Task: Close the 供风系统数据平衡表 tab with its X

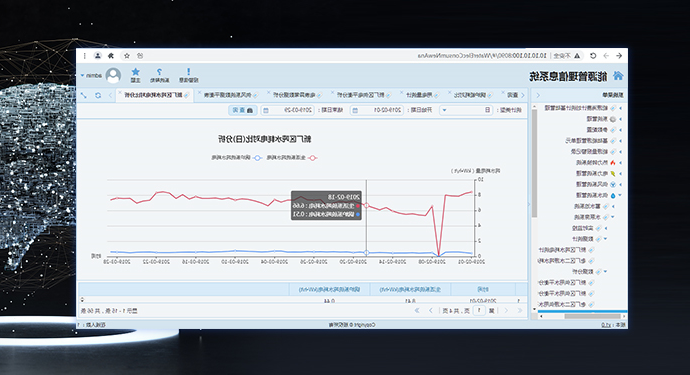Action: pyautogui.click(x=199, y=93)
